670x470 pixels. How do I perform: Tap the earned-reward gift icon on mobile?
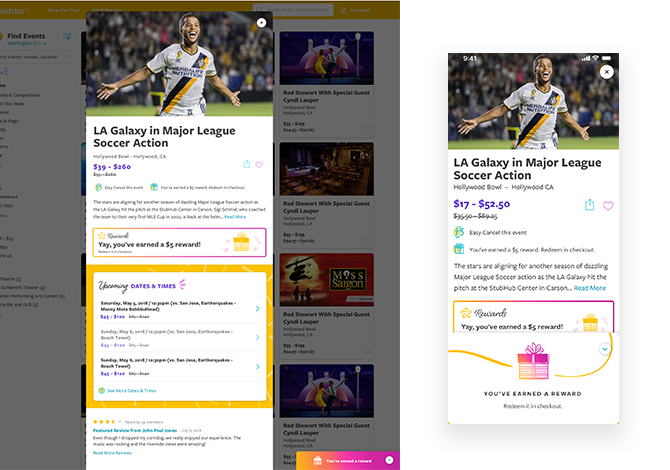coord(458,249)
